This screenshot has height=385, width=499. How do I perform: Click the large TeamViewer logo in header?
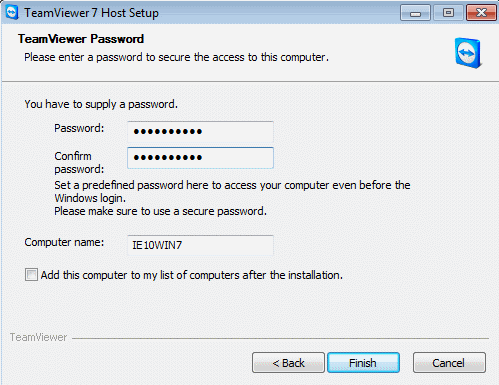pos(468,53)
